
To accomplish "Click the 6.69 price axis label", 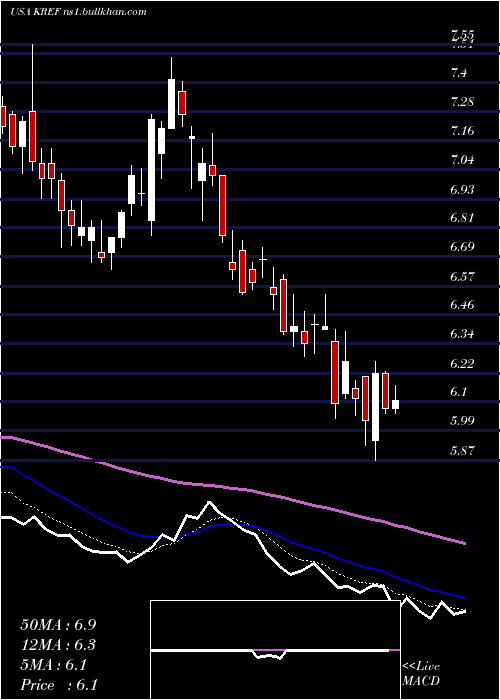I will (x=462, y=247).
